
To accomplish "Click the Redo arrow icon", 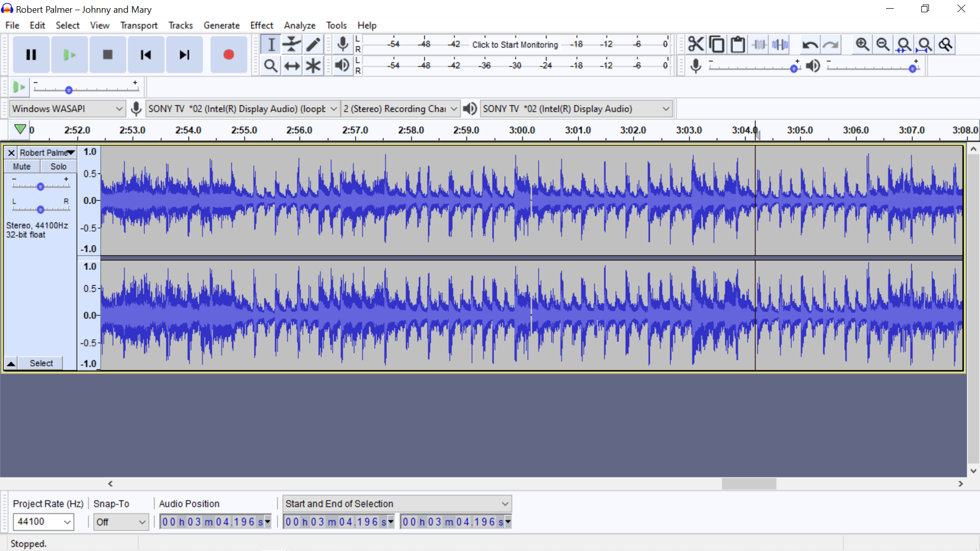I will click(831, 44).
